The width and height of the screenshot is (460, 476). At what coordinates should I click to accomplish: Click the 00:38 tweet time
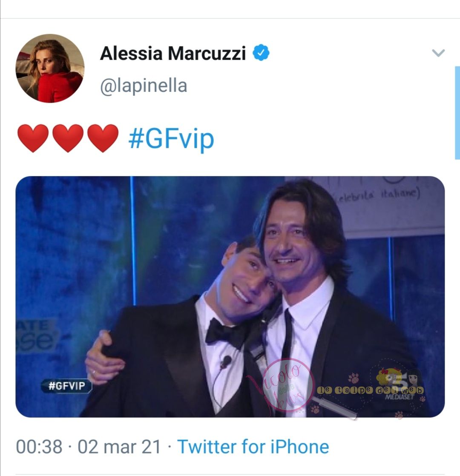point(39,447)
